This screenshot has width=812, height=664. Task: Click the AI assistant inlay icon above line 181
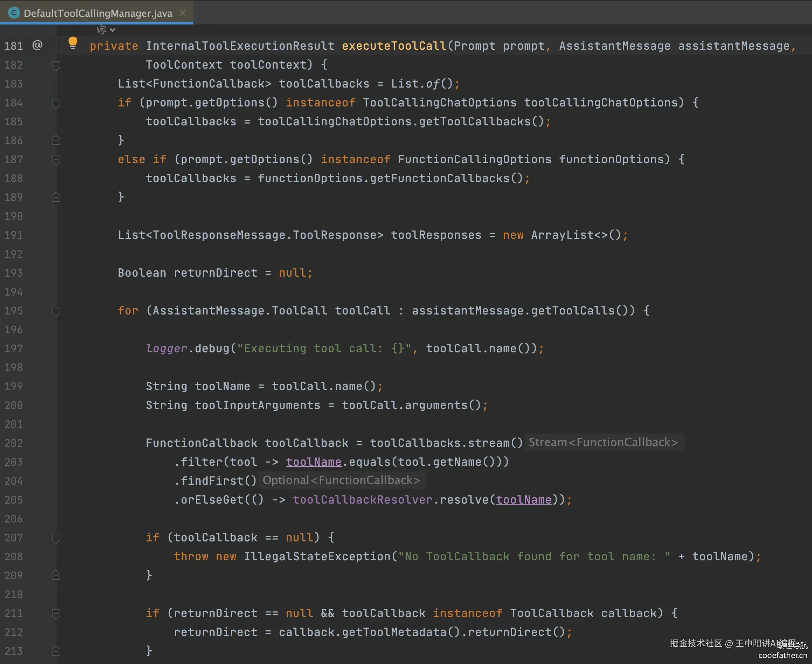tap(101, 29)
